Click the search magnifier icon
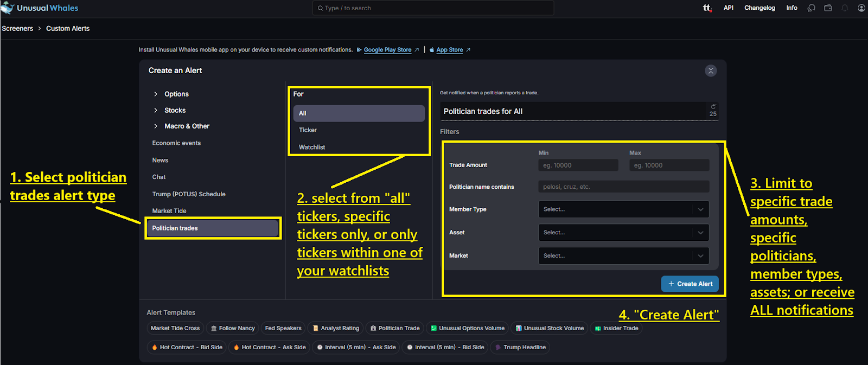The image size is (868, 365). point(320,8)
